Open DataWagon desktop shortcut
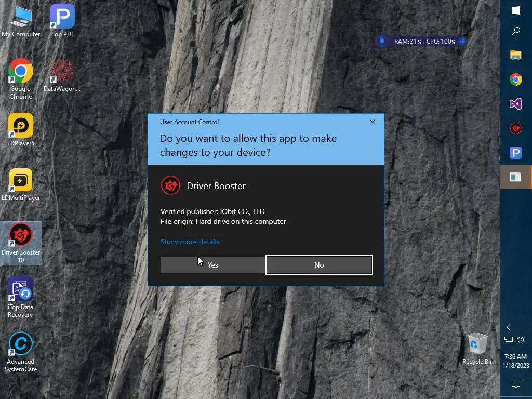 point(62,76)
